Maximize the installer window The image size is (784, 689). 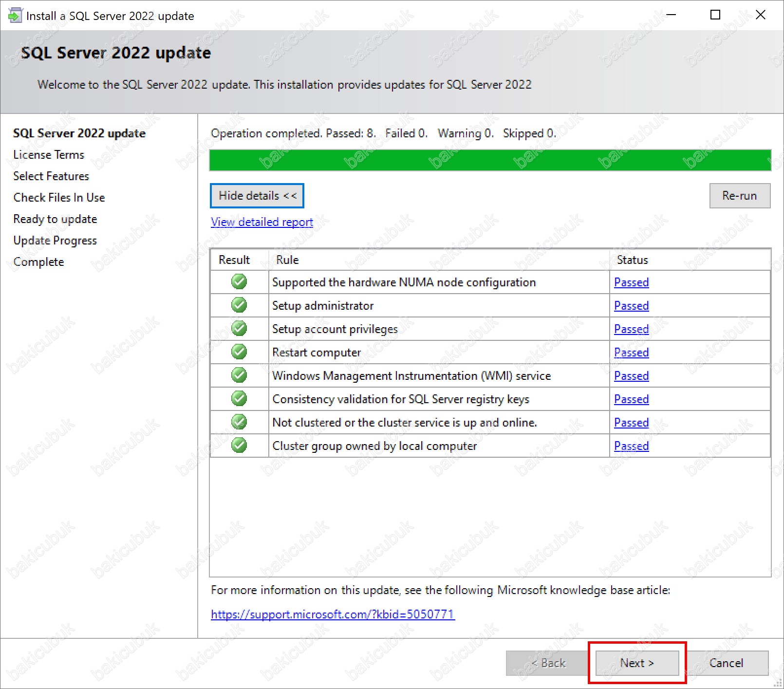coord(715,15)
